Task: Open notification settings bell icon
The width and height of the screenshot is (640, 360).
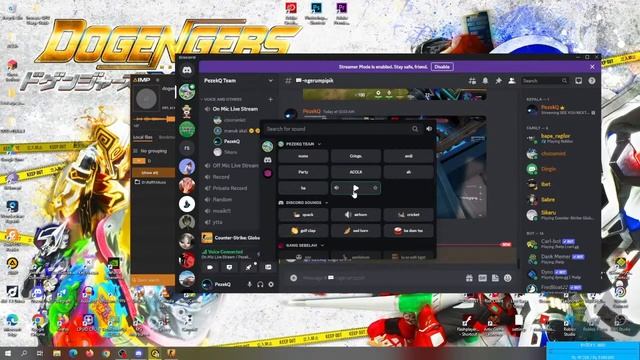Action: 485,81
